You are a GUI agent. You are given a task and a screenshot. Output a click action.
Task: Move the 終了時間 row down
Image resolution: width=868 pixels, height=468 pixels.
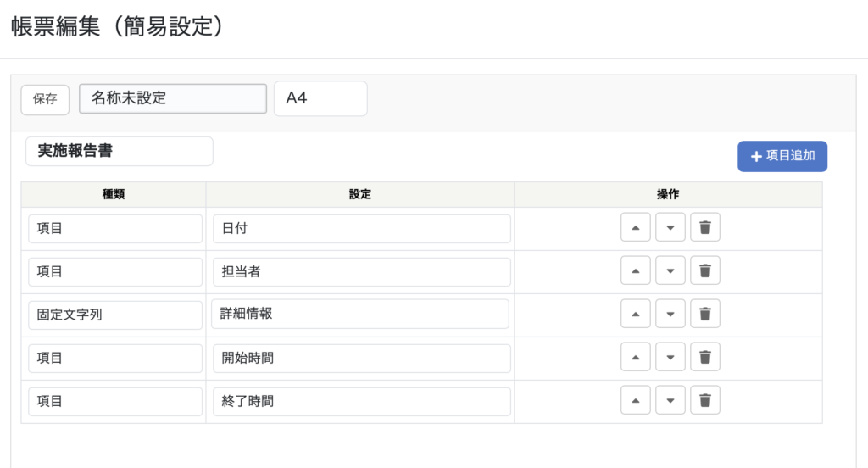670,400
